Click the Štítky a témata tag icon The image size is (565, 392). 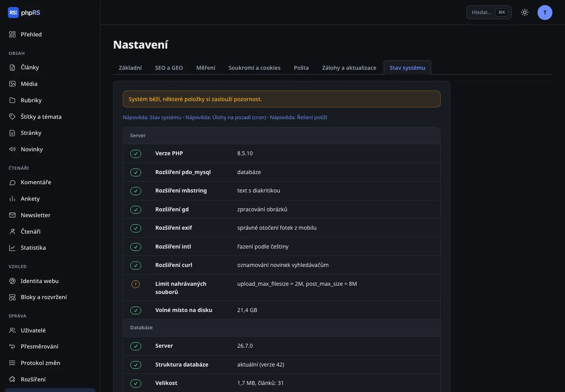click(13, 117)
